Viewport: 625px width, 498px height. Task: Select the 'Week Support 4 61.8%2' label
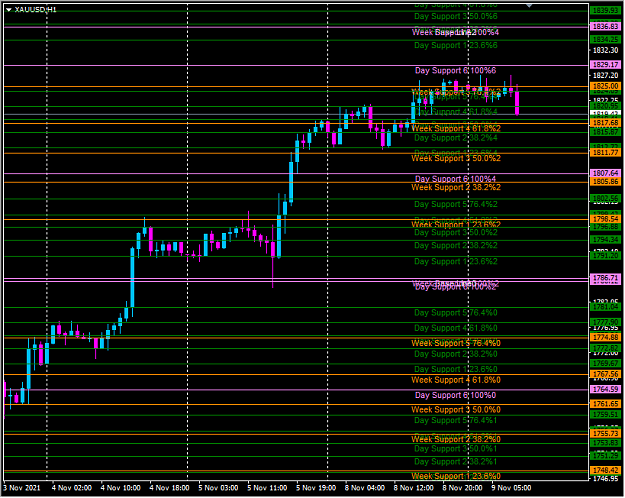tap(456, 128)
